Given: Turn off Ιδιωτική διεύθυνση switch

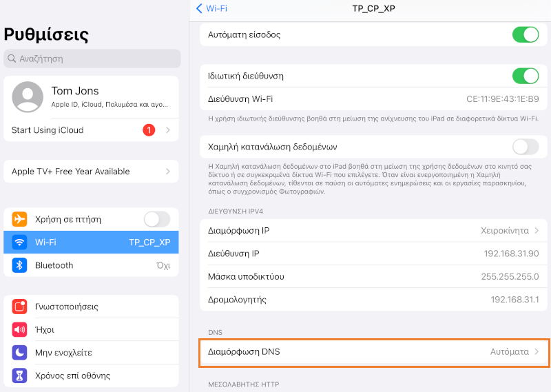Looking at the screenshot, I should click(x=526, y=76).
